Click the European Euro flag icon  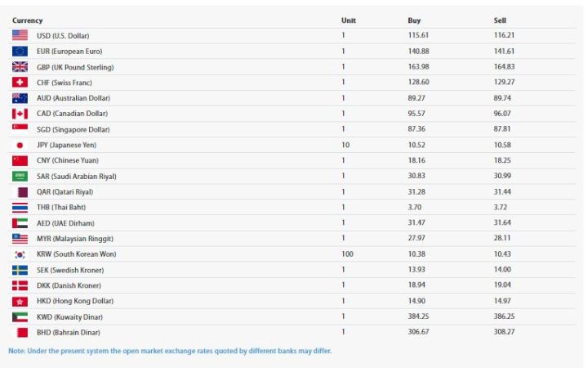click(x=20, y=52)
